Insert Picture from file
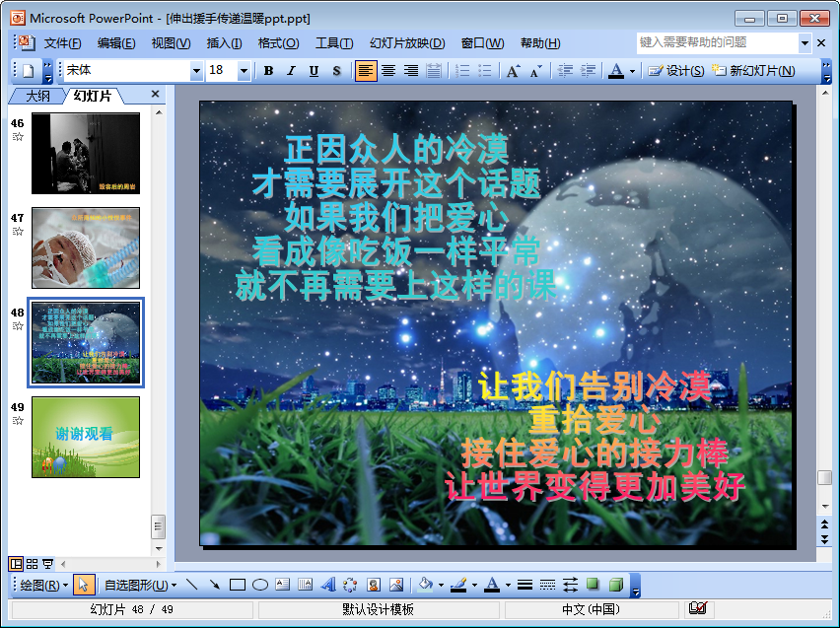 [x=396, y=586]
